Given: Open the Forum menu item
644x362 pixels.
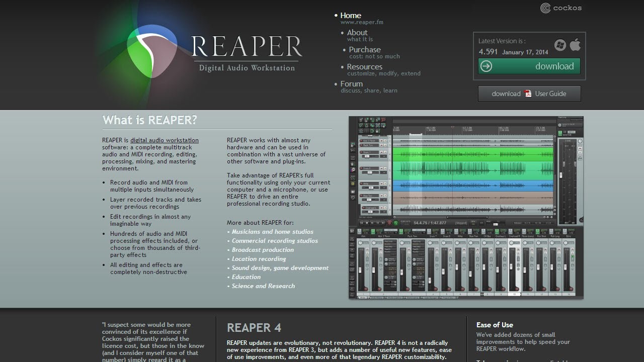Looking at the screenshot, I should (x=352, y=84).
